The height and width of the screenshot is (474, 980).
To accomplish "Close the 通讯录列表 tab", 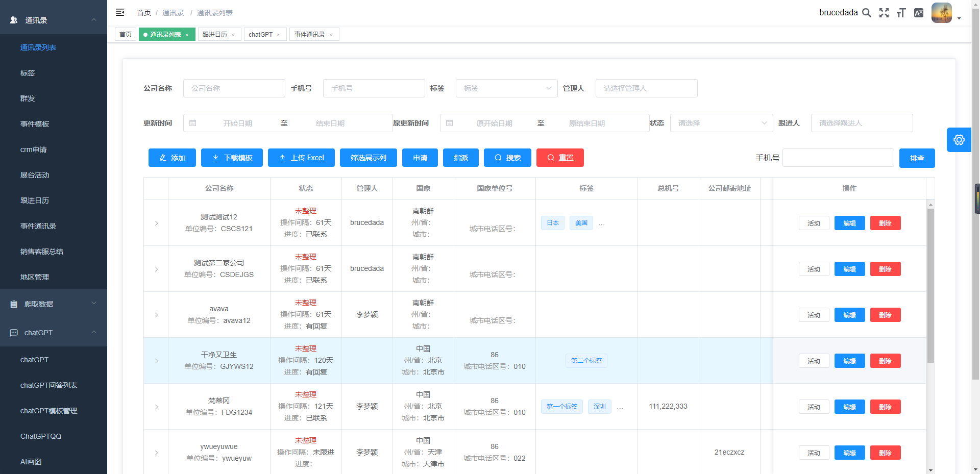I will (x=187, y=35).
